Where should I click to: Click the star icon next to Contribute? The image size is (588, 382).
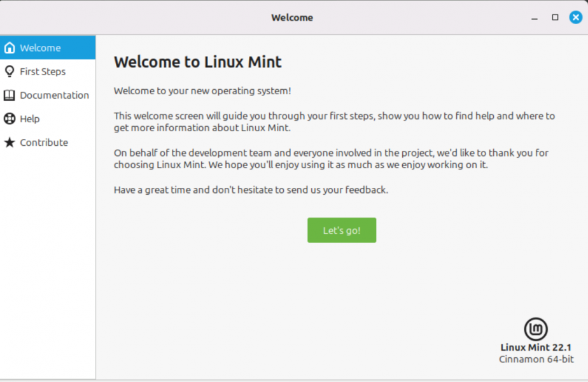[10, 143]
